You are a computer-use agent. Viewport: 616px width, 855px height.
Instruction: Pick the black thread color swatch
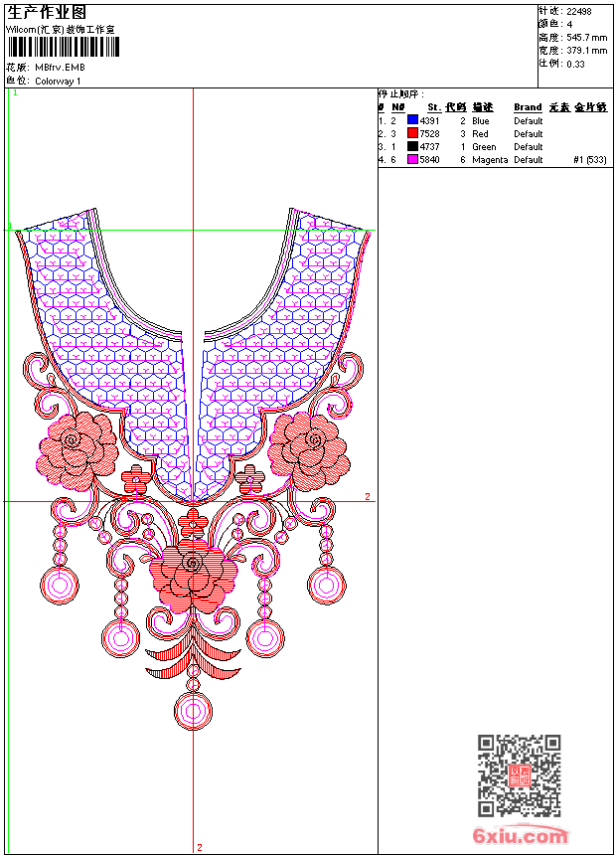tap(412, 146)
